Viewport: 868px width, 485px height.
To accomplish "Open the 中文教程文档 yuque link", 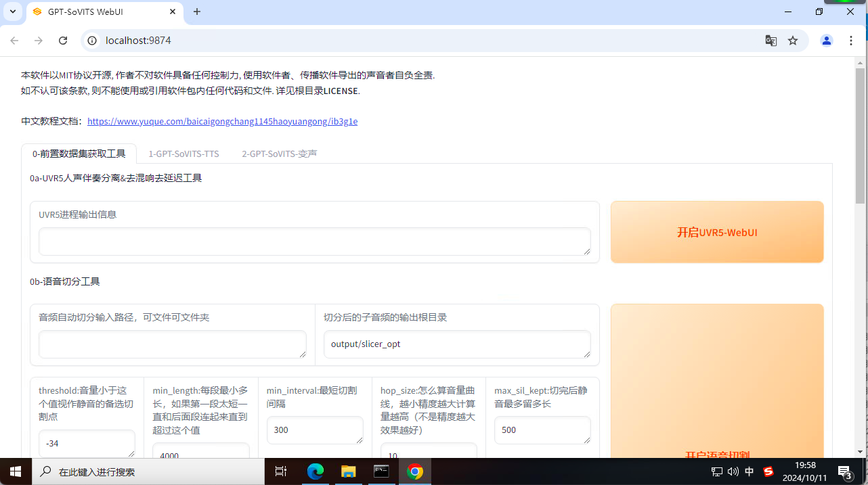I will click(222, 122).
